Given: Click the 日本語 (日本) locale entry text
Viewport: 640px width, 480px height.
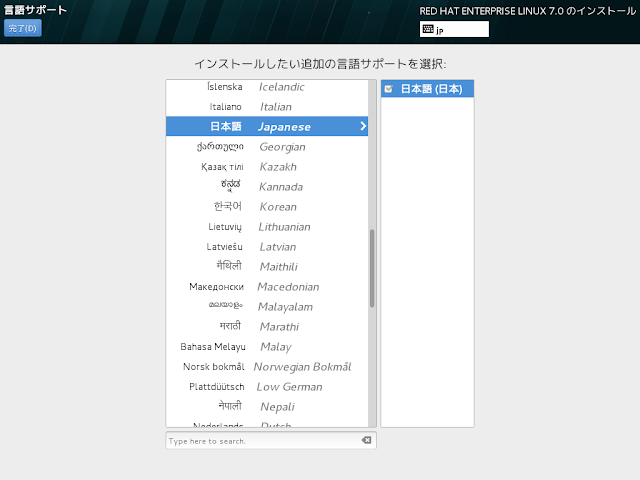Looking at the screenshot, I should click(431, 89).
